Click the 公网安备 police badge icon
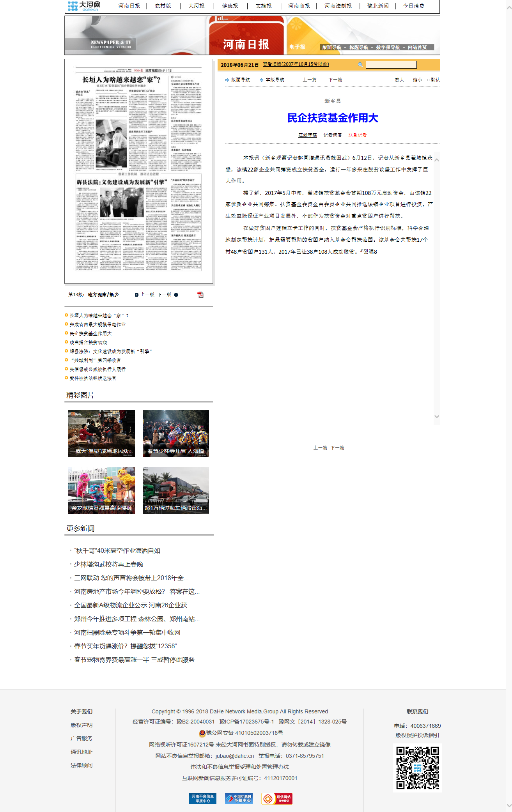Image resolution: width=512 pixels, height=812 pixels. pos(202,733)
